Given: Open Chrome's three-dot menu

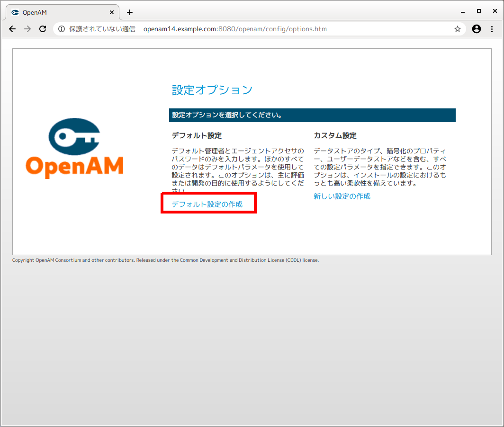Looking at the screenshot, I should click(x=493, y=29).
